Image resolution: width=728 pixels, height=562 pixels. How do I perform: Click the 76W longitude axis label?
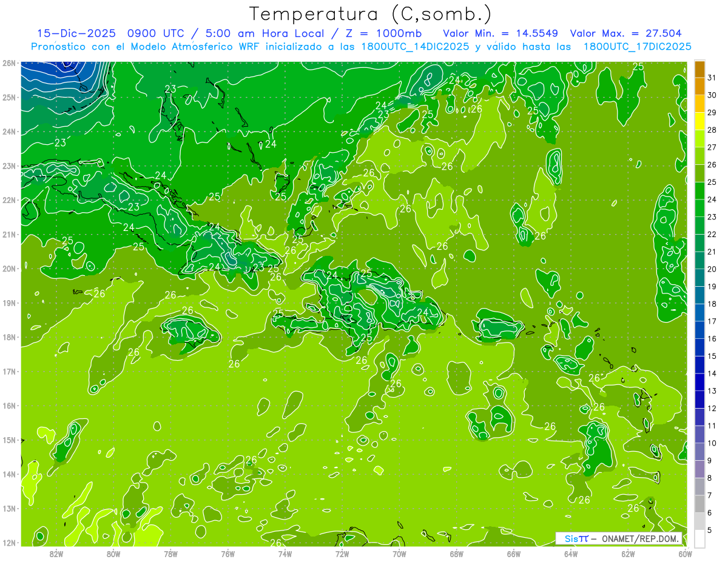coord(227,554)
